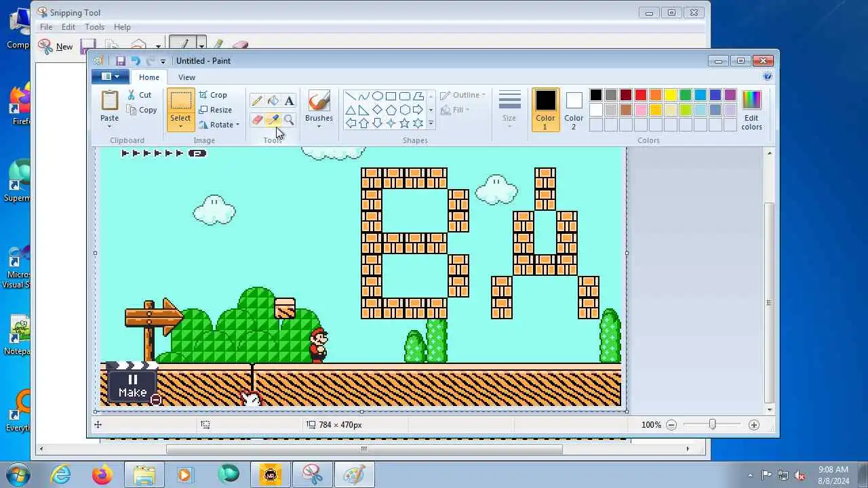This screenshot has width=868, height=488.
Task: Open the Size line thickness dropdown
Action: point(509,110)
